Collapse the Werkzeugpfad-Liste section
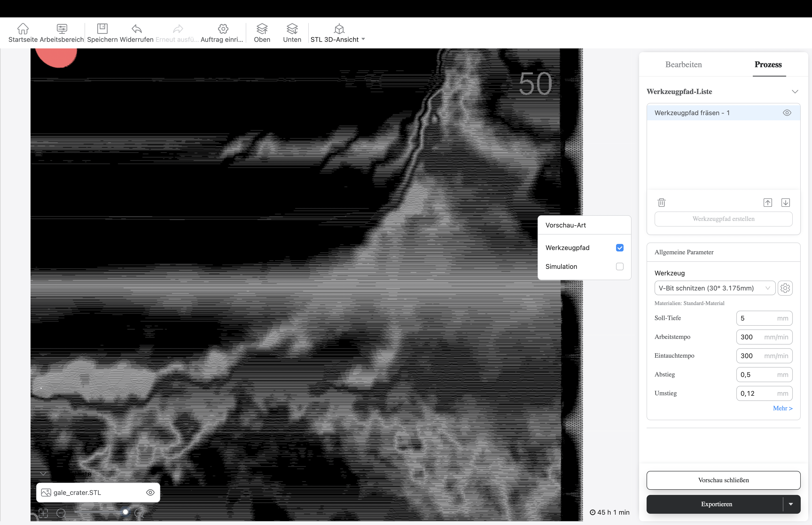812x525 pixels. [x=795, y=92]
